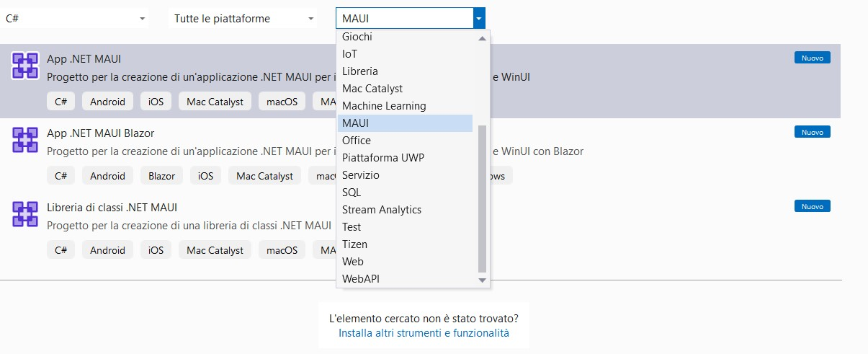The height and width of the screenshot is (354, 868).
Task: Click the Android tag under App .NET MAUI
Action: point(107,102)
